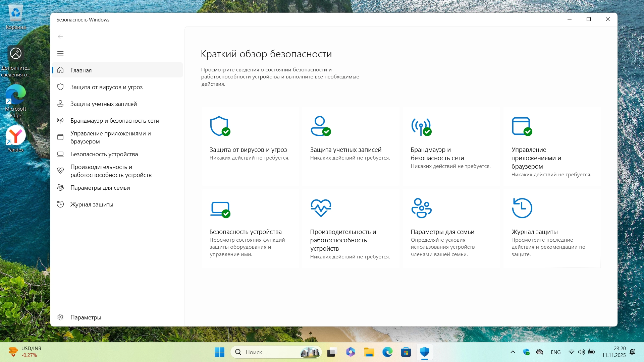Image resolution: width=644 pixels, height=362 pixels.
Task: Click the device performance heart tile icon
Action: 321,208
